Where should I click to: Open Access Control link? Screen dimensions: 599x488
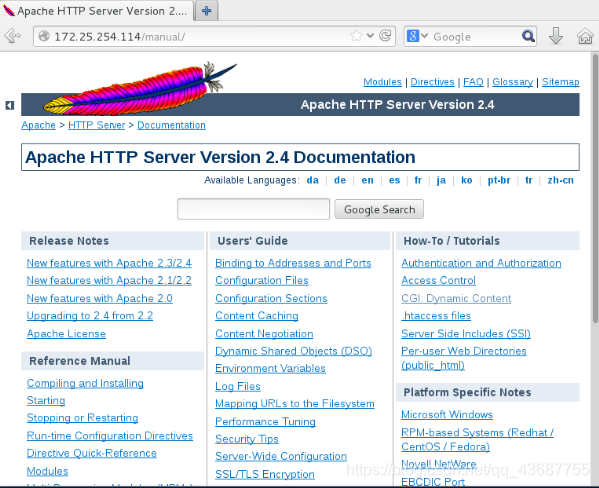[x=438, y=280]
